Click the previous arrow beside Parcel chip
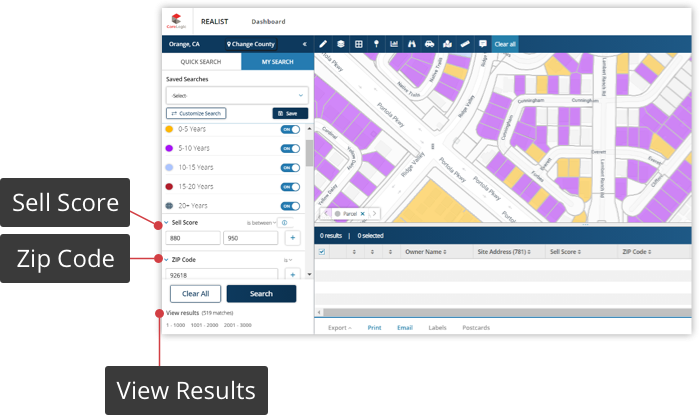Image resolution: width=700 pixels, height=415 pixels. click(325, 214)
